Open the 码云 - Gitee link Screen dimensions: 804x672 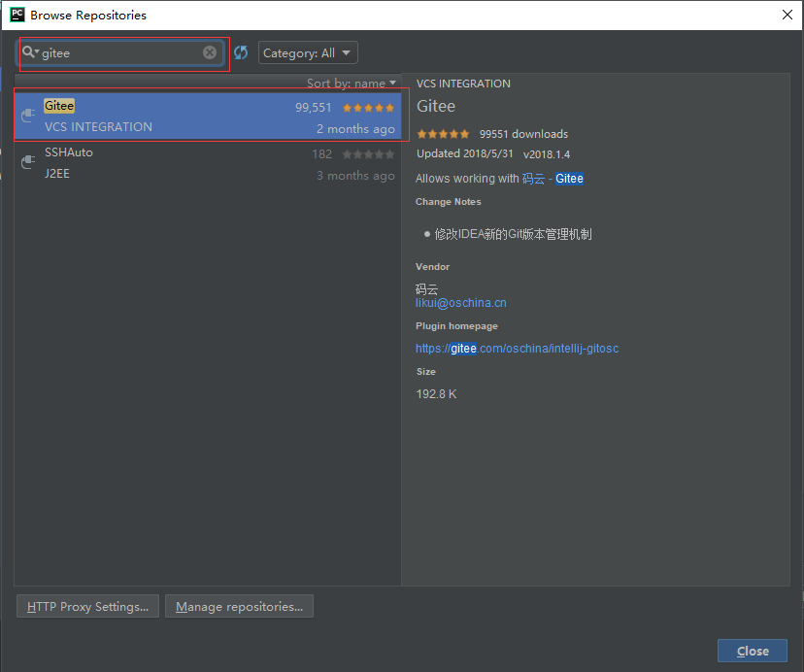pyautogui.click(x=553, y=179)
